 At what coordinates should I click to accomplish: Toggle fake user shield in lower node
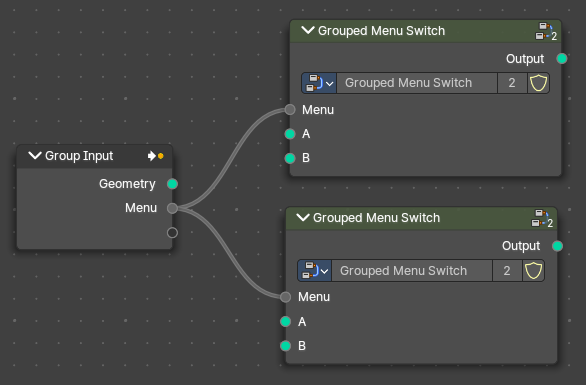[533, 271]
